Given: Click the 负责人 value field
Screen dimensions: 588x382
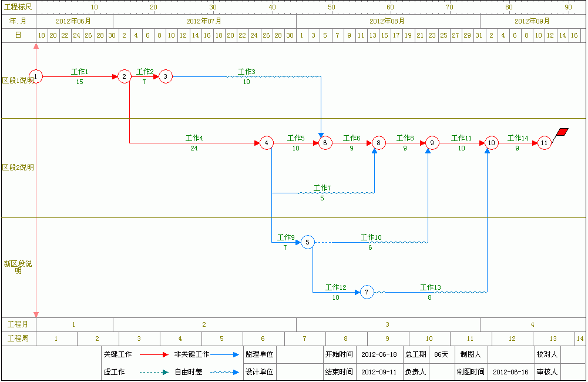Looking at the screenshot, I should (441, 372).
